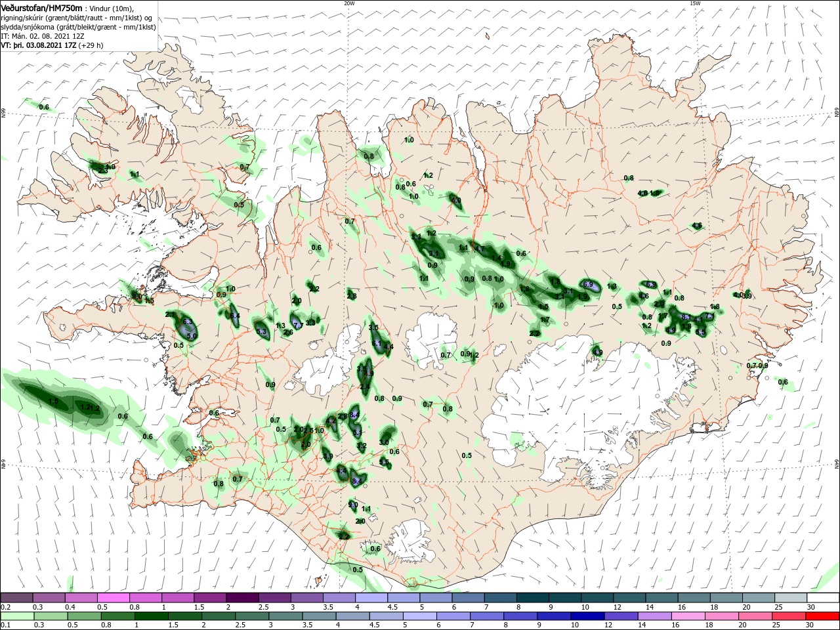Click the 5.3 precipitation value on the map
This screenshot has width=840, height=630.
(x=261, y=331)
